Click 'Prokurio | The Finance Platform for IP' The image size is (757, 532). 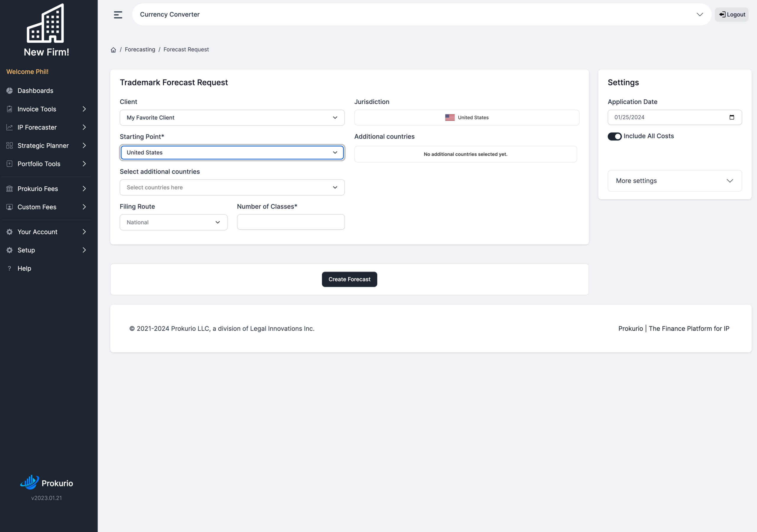674,329
